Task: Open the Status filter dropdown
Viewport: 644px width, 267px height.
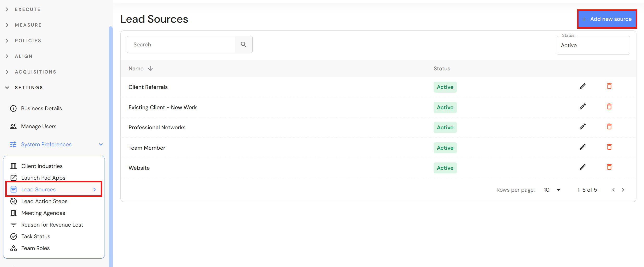Action: coord(593,45)
